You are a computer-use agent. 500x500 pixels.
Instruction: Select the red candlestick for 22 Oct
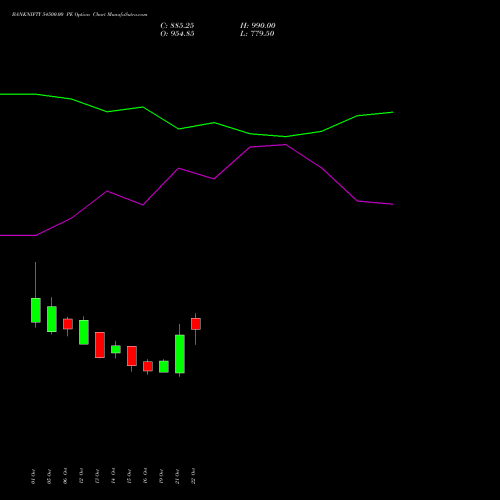196,324
